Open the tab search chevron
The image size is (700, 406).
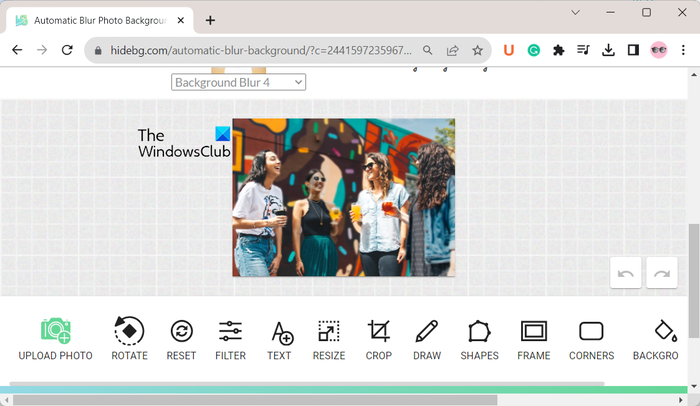click(575, 13)
